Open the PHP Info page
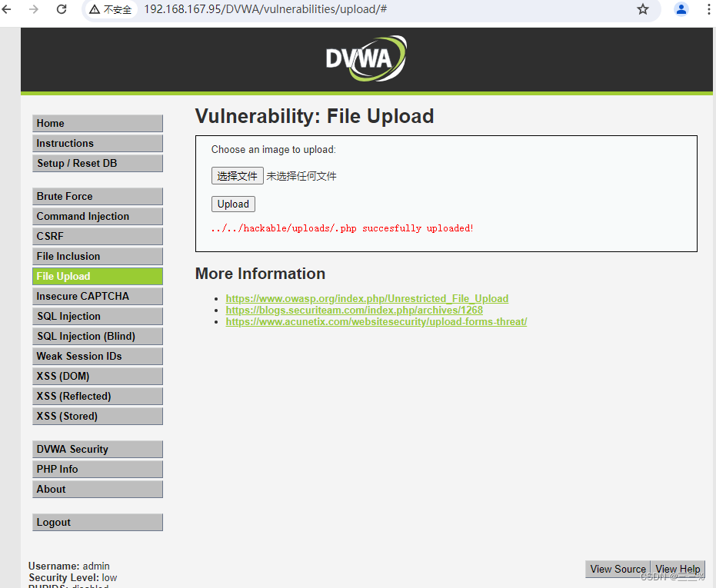 [98, 470]
